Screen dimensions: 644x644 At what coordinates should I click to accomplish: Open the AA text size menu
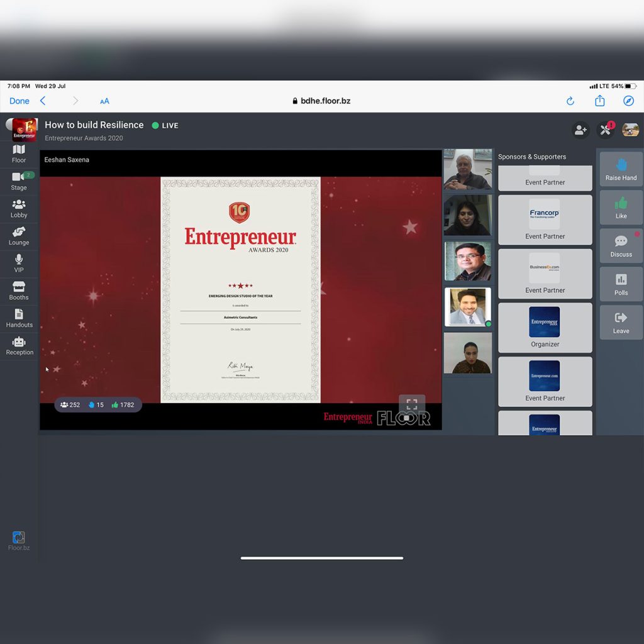[x=105, y=101]
